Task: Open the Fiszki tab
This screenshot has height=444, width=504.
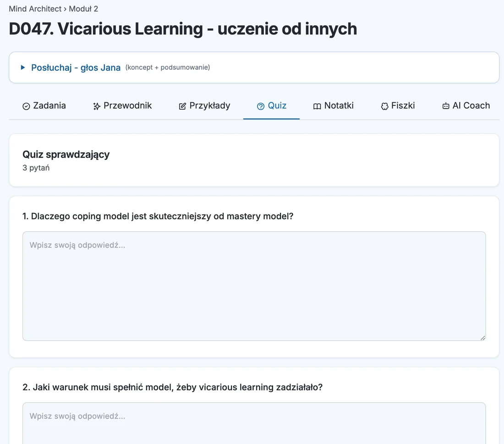Action: pyautogui.click(x=398, y=105)
